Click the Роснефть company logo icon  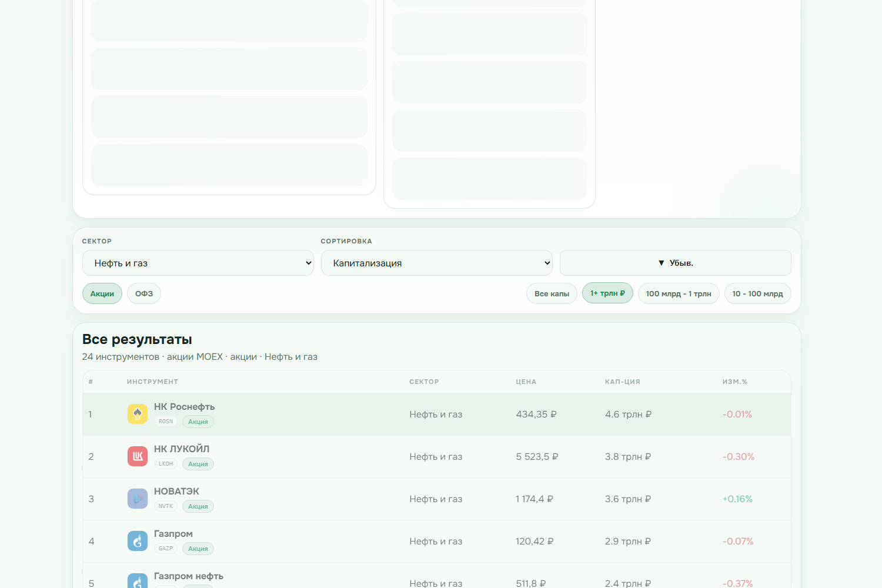[138, 414]
